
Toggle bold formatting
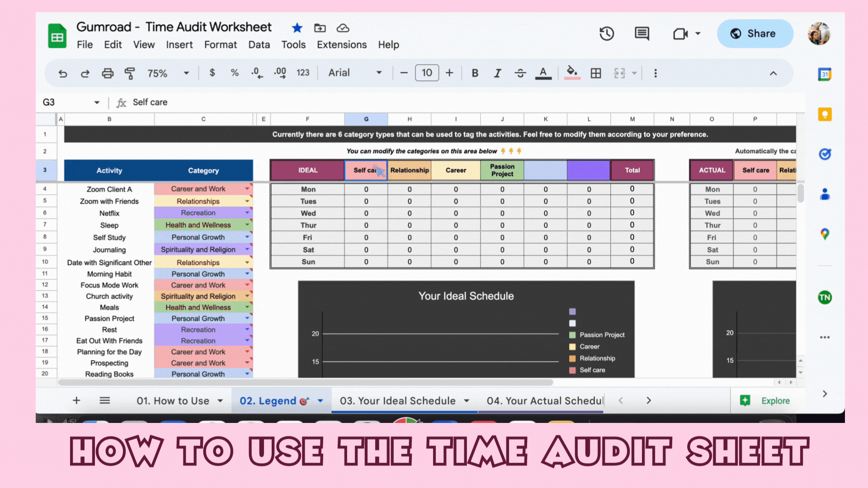pos(475,73)
